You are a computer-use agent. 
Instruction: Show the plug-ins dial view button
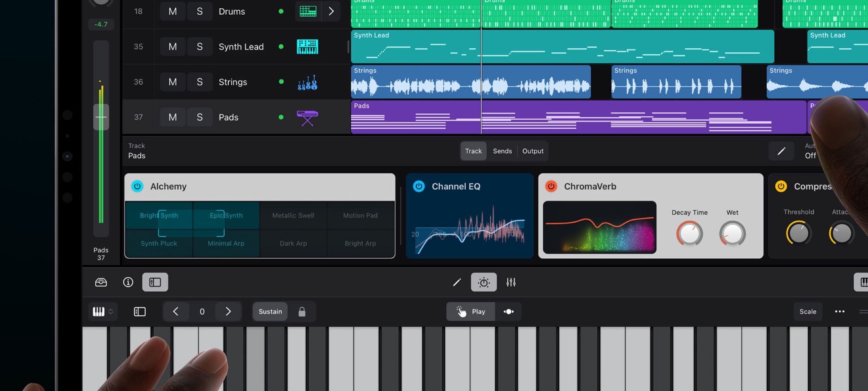coord(484,282)
